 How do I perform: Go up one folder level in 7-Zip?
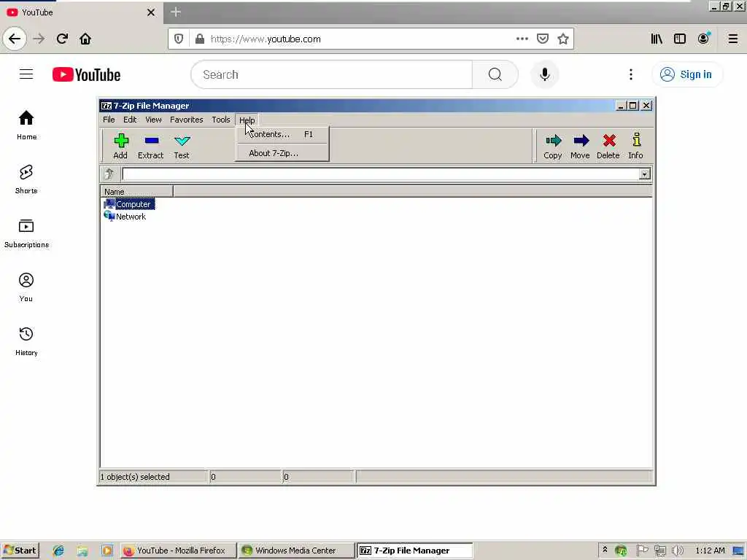(x=109, y=174)
